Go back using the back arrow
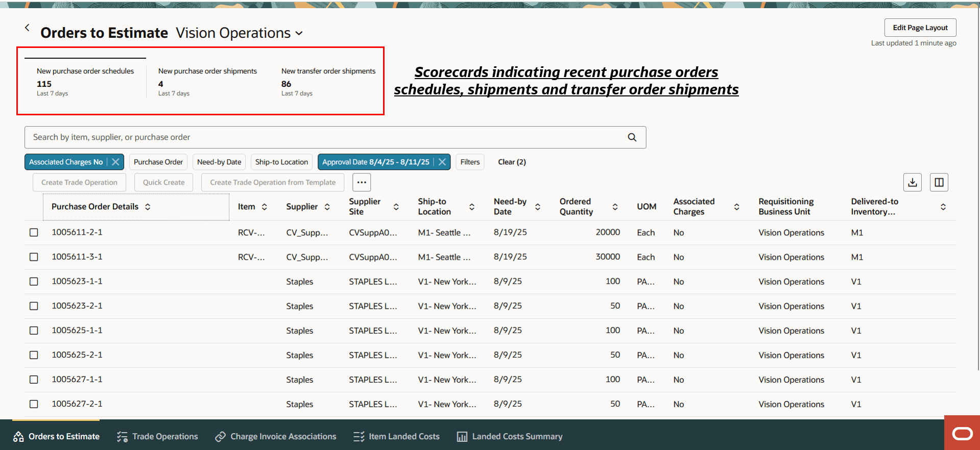Viewport: 980px width, 450px height. point(27,28)
